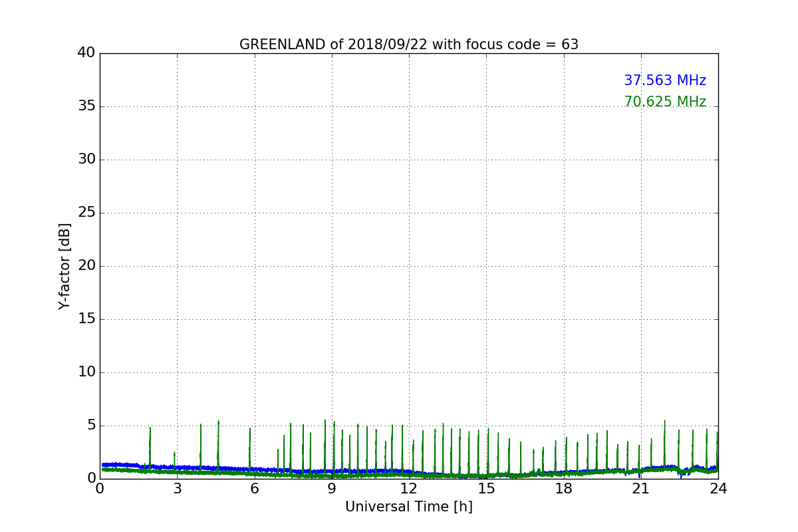
Task: Click y-axis tick label 20
Action: (86, 265)
